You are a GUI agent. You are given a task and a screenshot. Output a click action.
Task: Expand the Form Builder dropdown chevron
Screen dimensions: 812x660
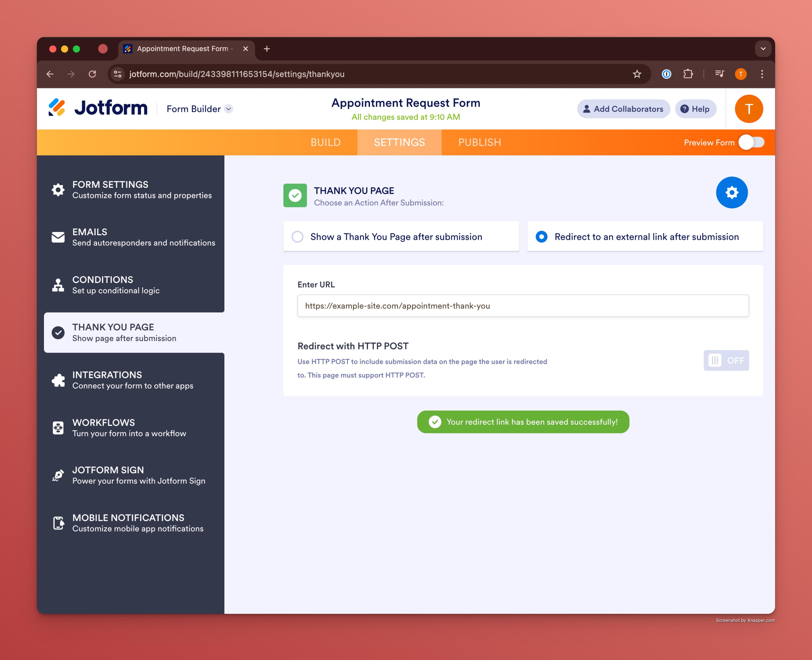(x=229, y=109)
